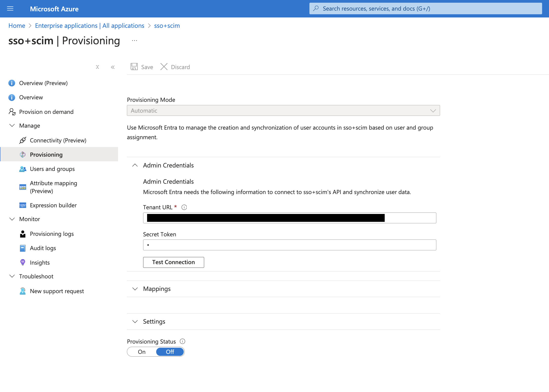This screenshot has height=392, width=549.
Task: Click the Attribute mapping Preview icon
Action: tap(22, 187)
